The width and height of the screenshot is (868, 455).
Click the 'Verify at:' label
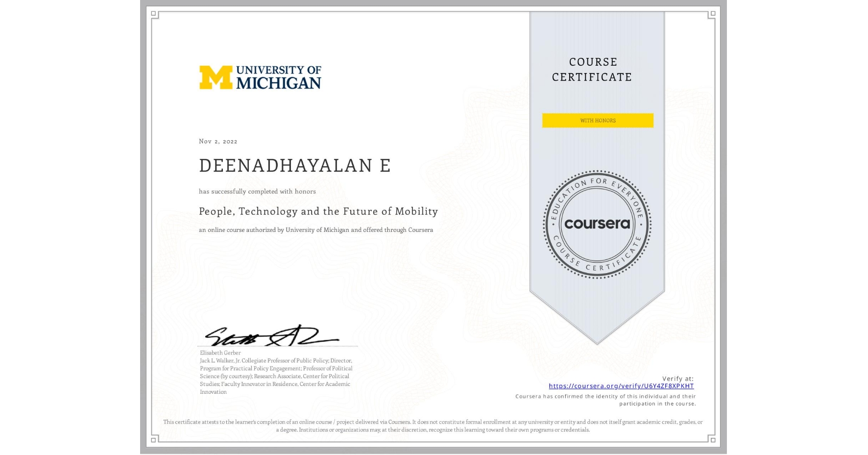pyautogui.click(x=678, y=379)
